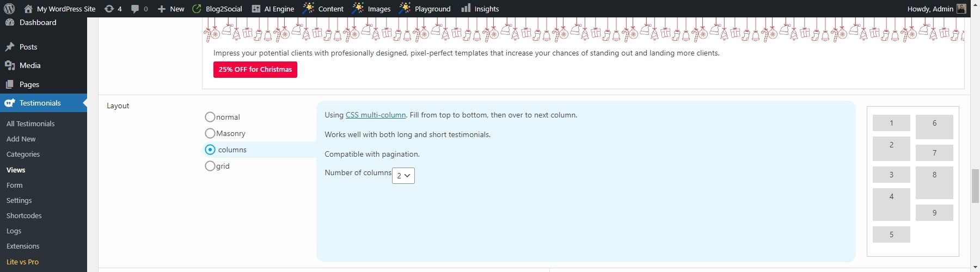Select the normal layout radio button

tap(210, 117)
